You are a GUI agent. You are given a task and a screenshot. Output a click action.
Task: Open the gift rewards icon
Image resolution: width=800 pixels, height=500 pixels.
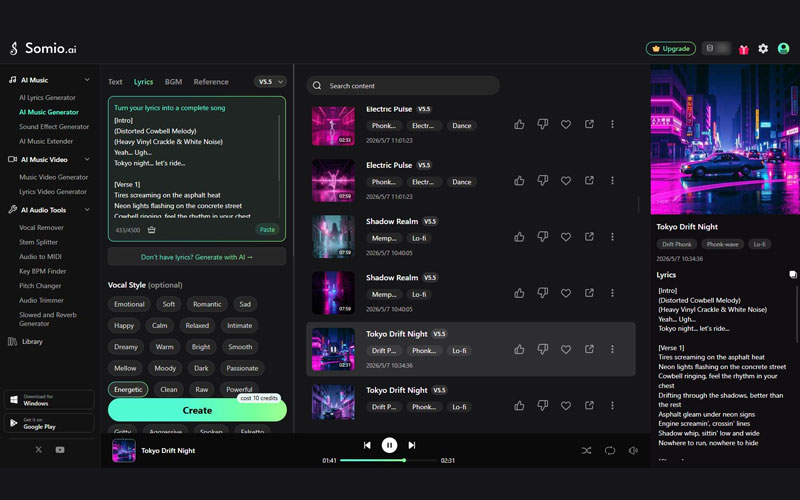pos(744,49)
